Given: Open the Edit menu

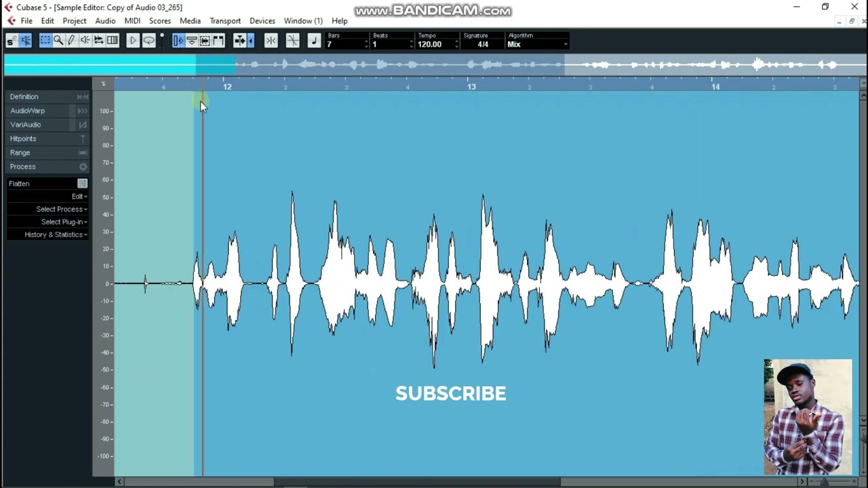Looking at the screenshot, I should pyautogui.click(x=47, y=21).
